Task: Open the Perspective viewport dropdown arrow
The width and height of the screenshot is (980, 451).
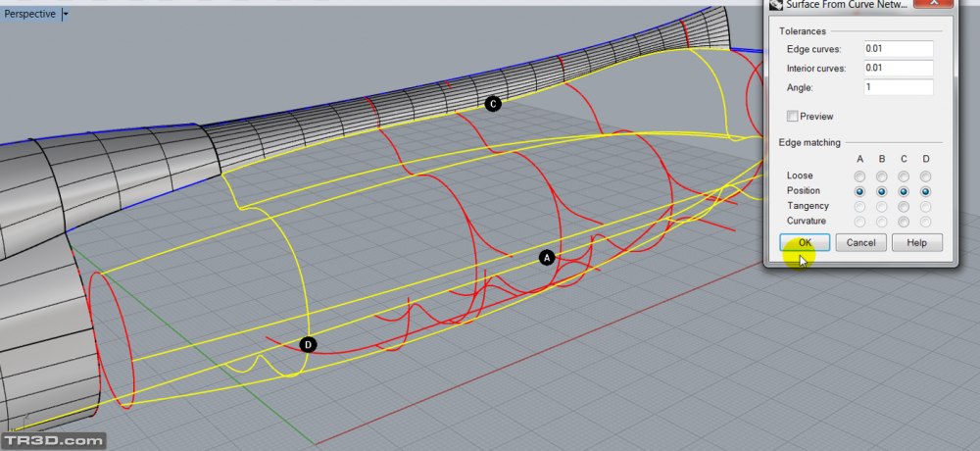Action: [x=65, y=14]
